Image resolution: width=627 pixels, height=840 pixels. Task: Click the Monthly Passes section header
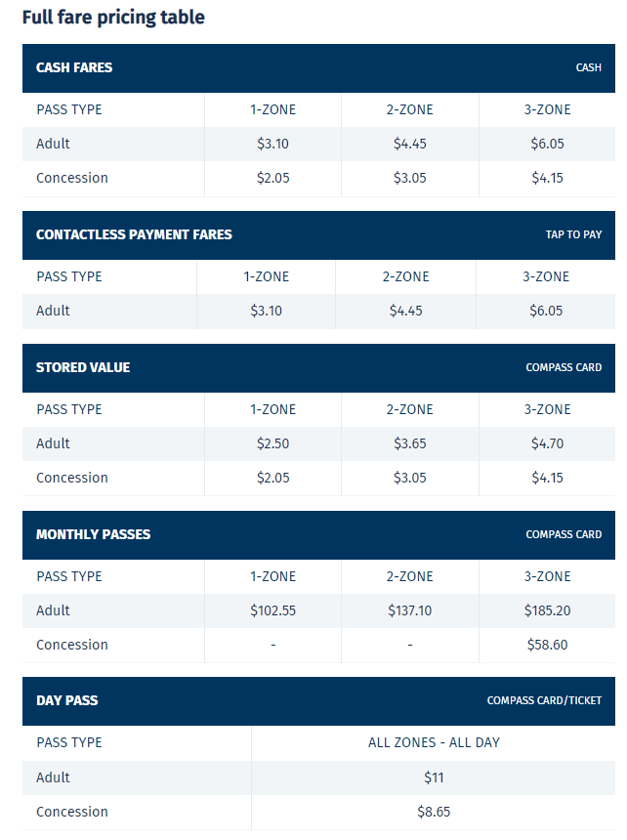tap(93, 534)
